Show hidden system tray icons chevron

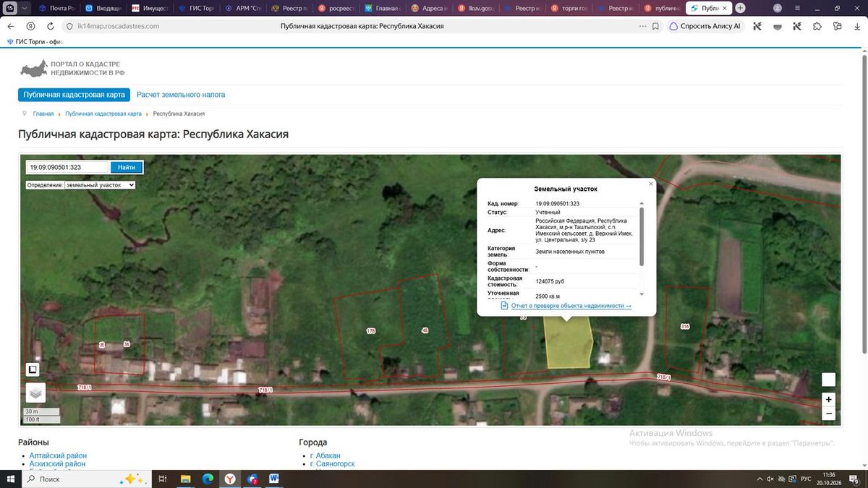[759, 479]
